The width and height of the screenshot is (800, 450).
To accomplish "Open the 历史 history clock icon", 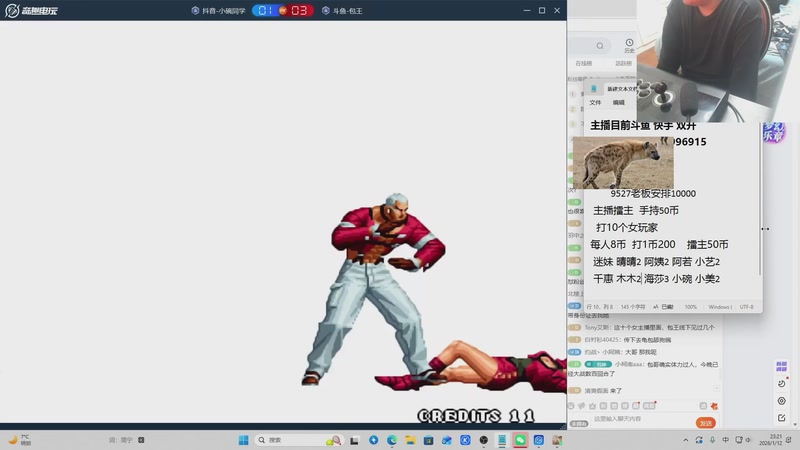I will [x=629, y=45].
